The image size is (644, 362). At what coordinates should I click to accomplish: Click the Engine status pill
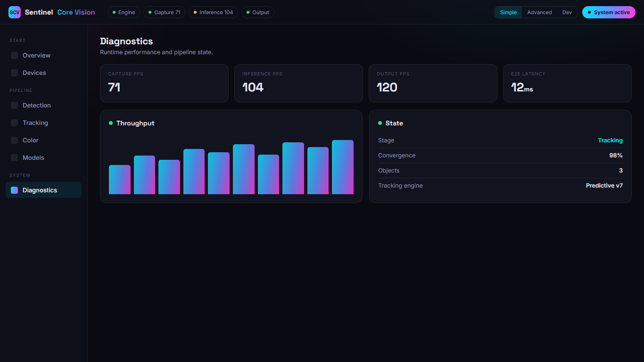pyautogui.click(x=124, y=12)
